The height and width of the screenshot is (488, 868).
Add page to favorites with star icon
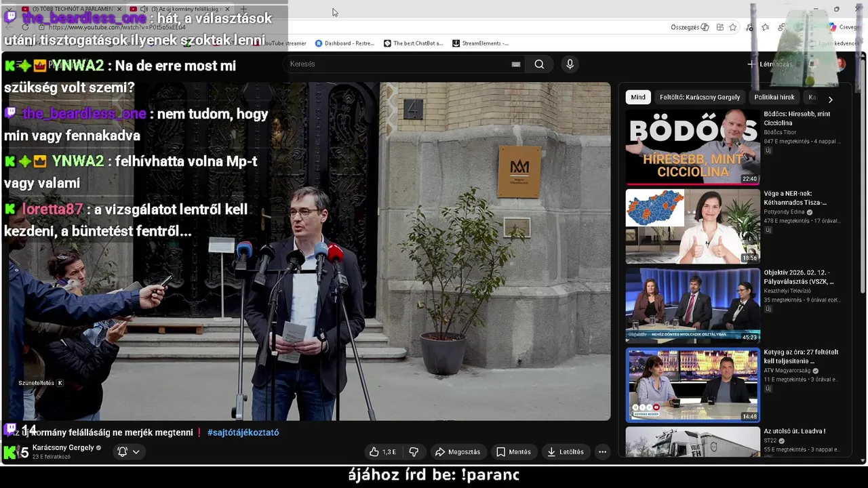[733, 27]
